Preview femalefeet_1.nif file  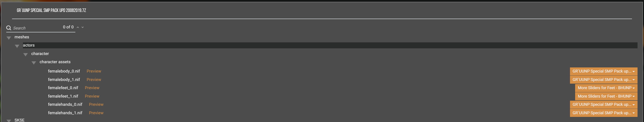coord(92,96)
